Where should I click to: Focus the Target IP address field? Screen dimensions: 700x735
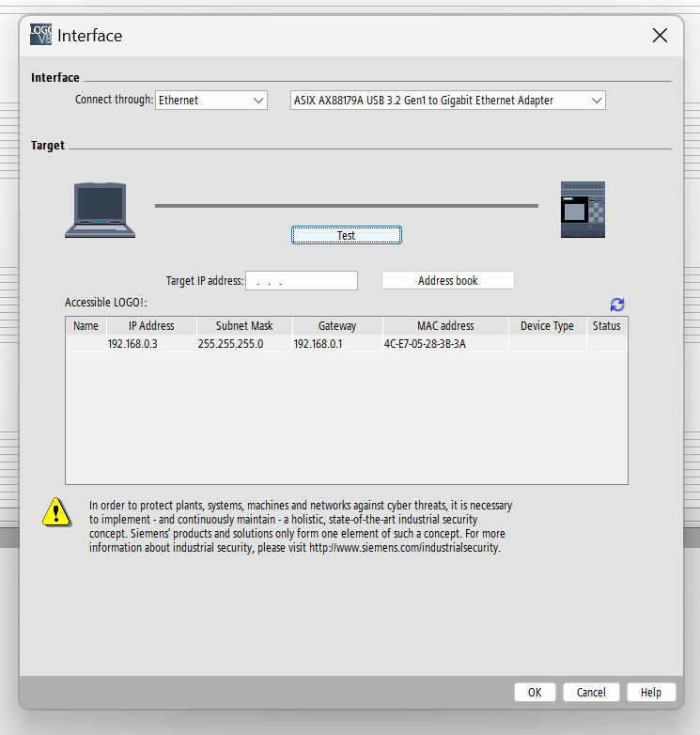pos(302,280)
